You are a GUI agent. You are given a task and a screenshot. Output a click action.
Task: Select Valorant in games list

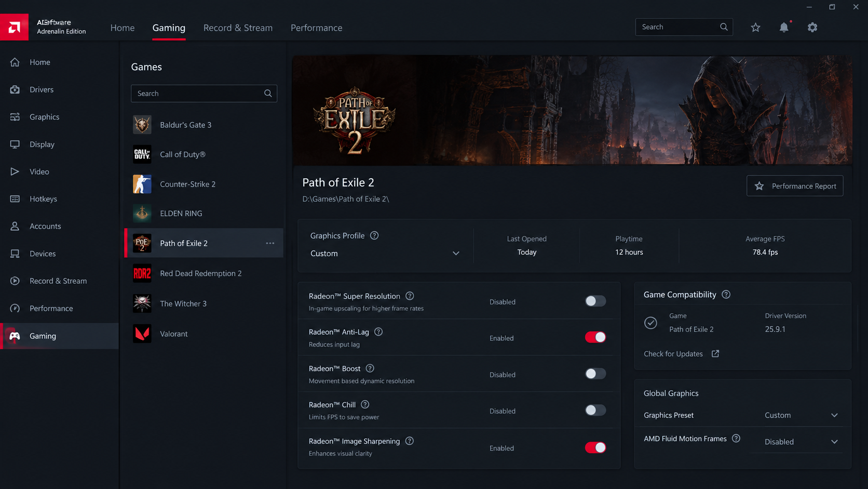point(204,334)
